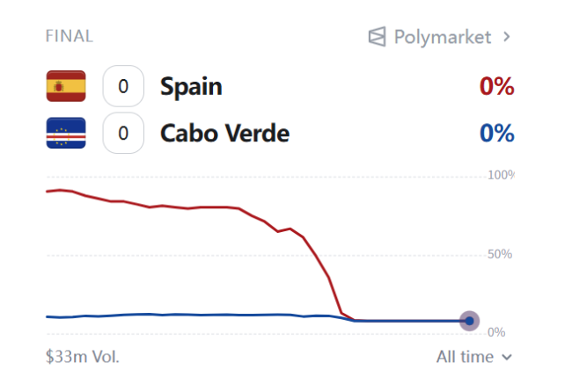Click the Cabo Verde team name
The image size is (572, 392).
pyautogui.click(x=224, y=133)
